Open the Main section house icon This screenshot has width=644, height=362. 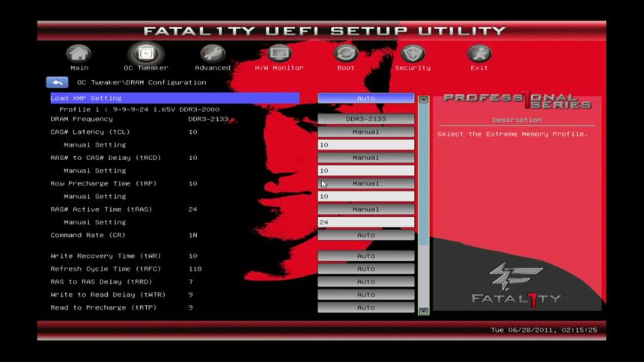(x=79, y=53)
